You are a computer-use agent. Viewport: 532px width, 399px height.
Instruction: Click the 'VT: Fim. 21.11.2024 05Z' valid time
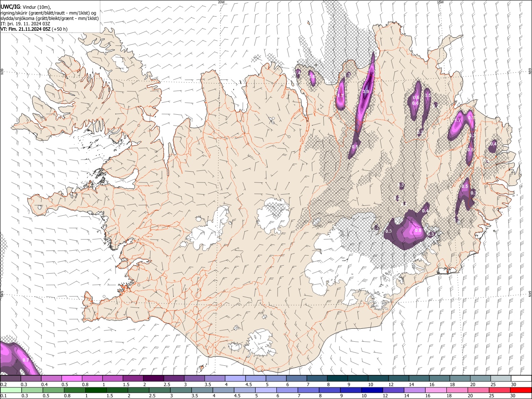click(25, 29)
